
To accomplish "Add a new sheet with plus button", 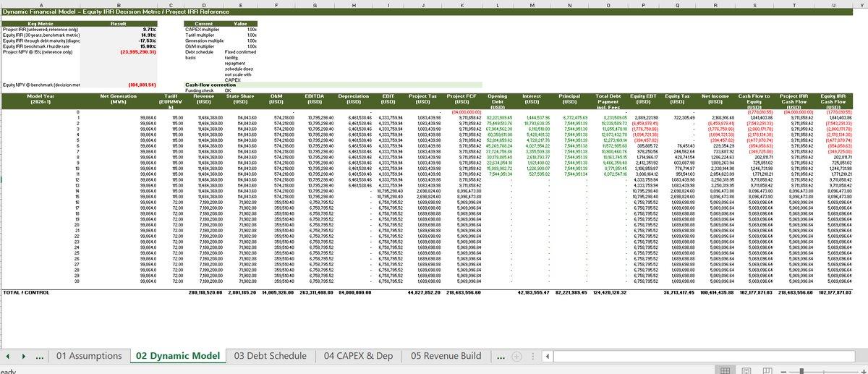I will click(x=517, y=357).
